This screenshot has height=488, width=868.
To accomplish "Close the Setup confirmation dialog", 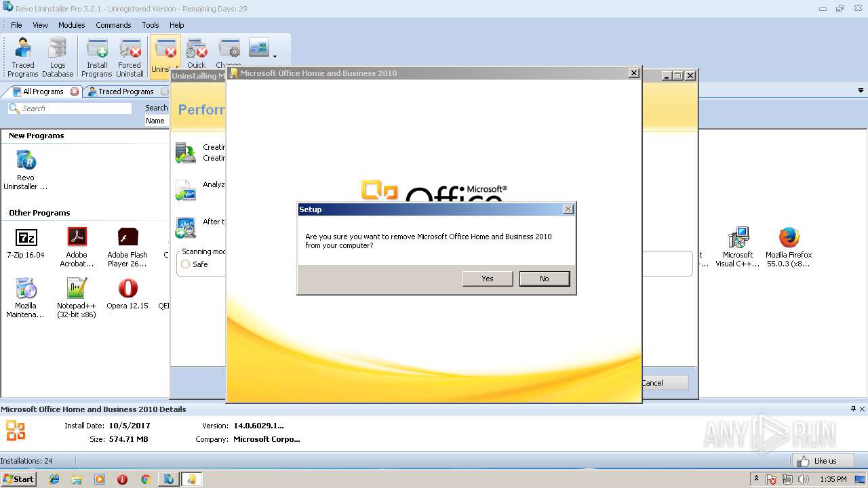I will point(568,209).
